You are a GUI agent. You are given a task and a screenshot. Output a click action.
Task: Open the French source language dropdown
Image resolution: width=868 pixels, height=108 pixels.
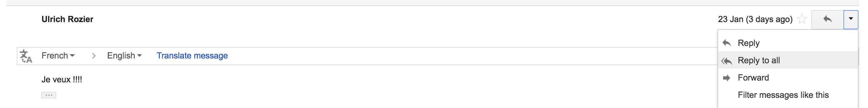click(58, 55)
